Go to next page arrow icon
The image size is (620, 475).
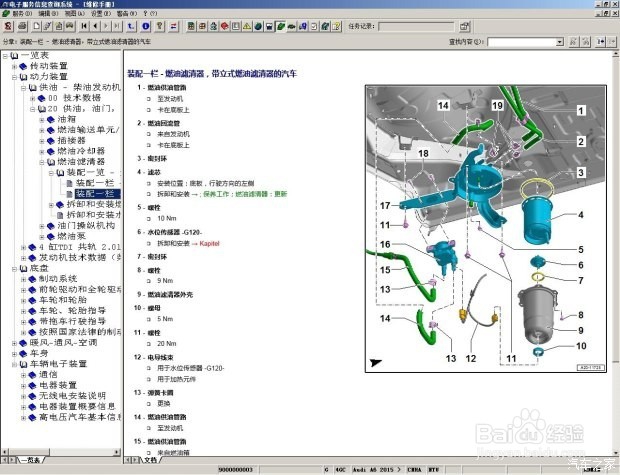coord(106,26)
